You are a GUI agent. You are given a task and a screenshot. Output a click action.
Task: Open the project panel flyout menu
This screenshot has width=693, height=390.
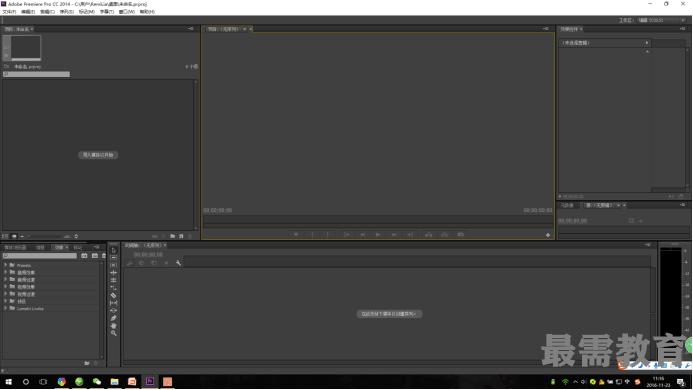tap(190, 29)
